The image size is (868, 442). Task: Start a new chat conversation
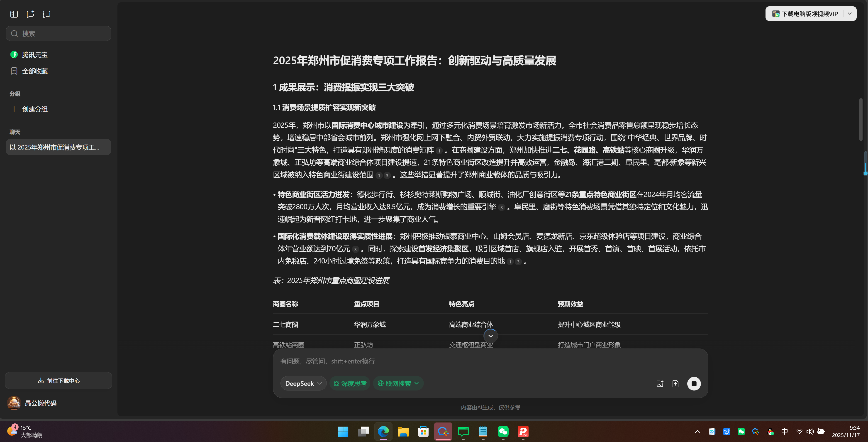click(30, 14)
